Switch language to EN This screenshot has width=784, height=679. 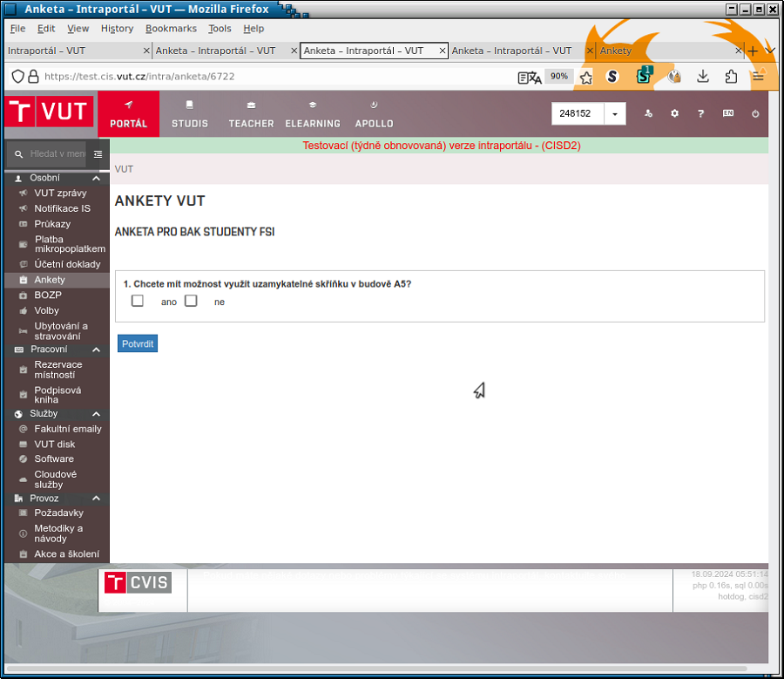pos(728,113)
